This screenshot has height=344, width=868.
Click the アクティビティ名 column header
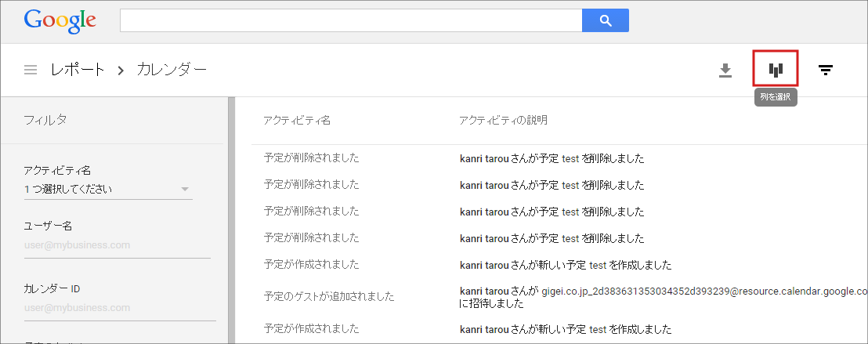(x=297, y=120)
